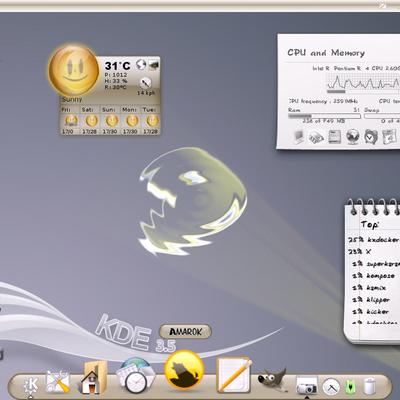Open the trash can in the dock

[370, 387]
